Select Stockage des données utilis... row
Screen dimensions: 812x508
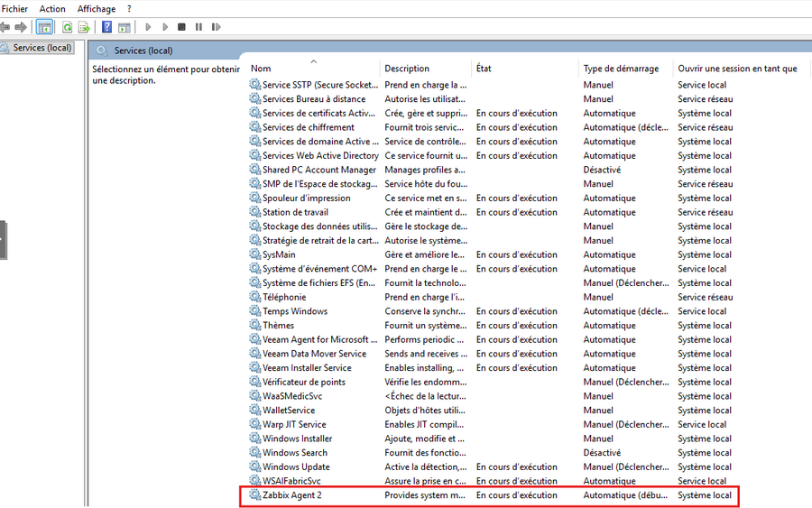tap(320, 226)
